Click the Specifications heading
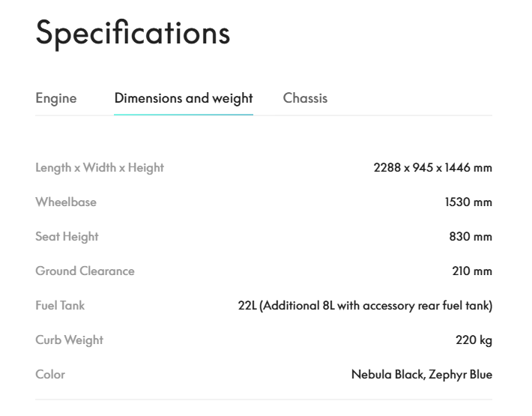The height and width of the screenshot is (416, 532). coord(133,33)
